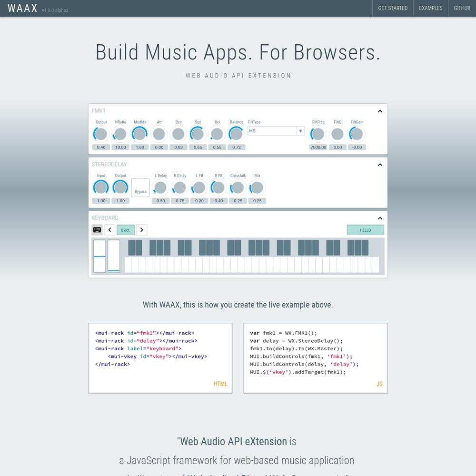Click the modulation wheel with bottom line
476x476 pixels.
point(114,256)
